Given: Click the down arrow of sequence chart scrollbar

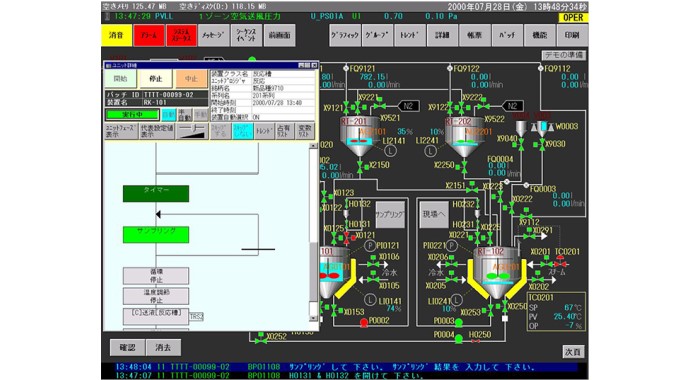Looking at the screenshot, I should (x=313, y=318).
